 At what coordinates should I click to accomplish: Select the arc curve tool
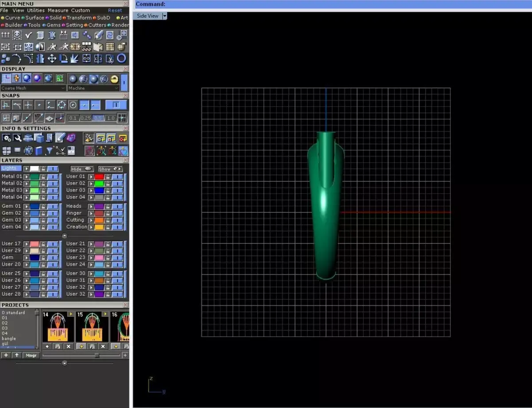pos(17,58)
